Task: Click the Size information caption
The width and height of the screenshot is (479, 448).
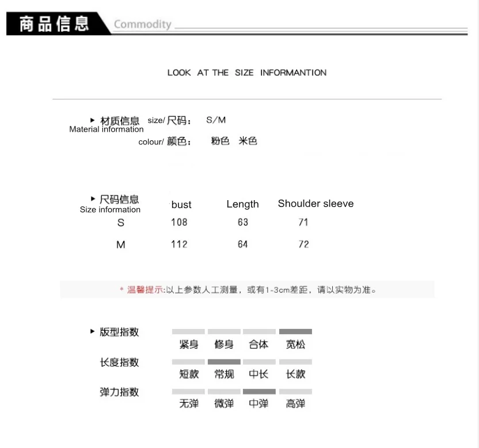Action: coord(110,210)
